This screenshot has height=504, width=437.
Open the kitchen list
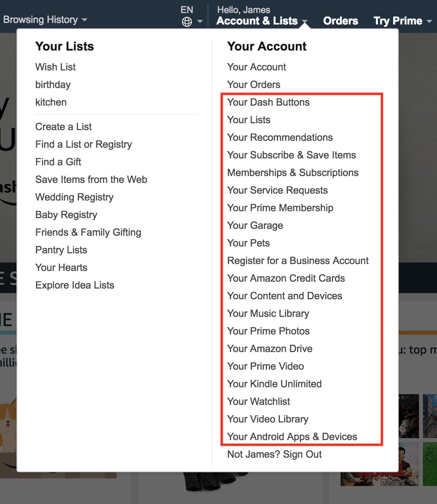click(51, 102)
